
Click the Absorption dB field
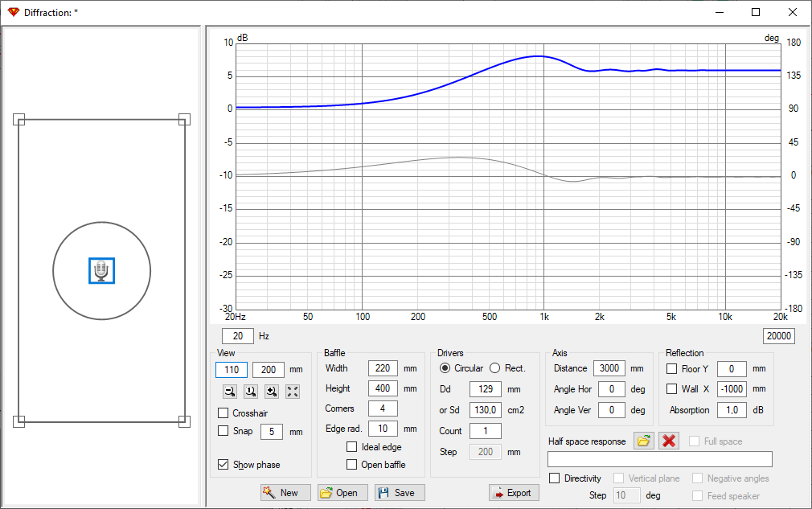pos(732,410)
